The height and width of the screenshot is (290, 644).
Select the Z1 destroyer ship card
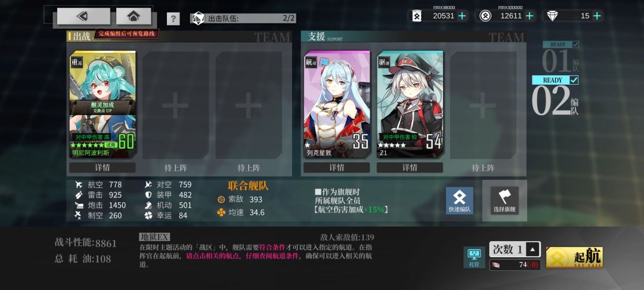tap(410, 104)
